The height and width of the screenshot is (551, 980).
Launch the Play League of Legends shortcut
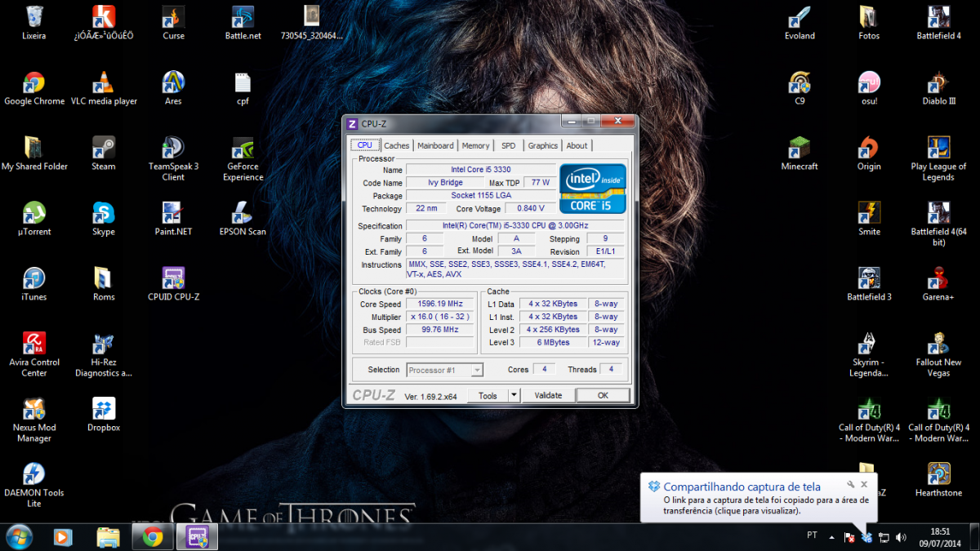(x=938, y=158)
